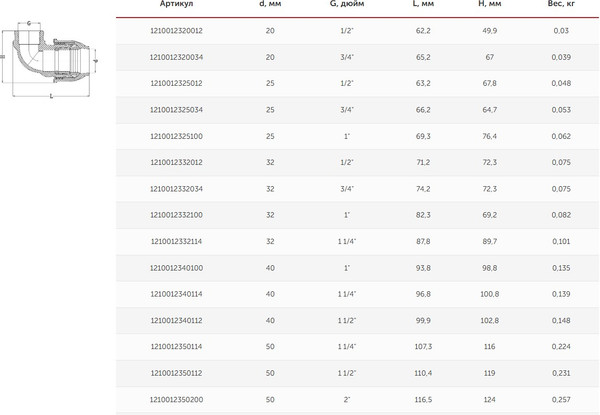Open article 1210012350114 entry

(x=175, y=345)
